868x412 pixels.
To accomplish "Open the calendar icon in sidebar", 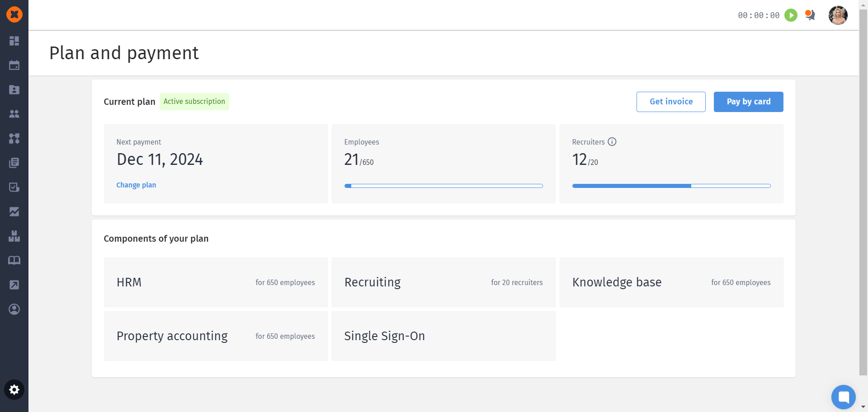I will pyautogui.click(x=14, y=65).
